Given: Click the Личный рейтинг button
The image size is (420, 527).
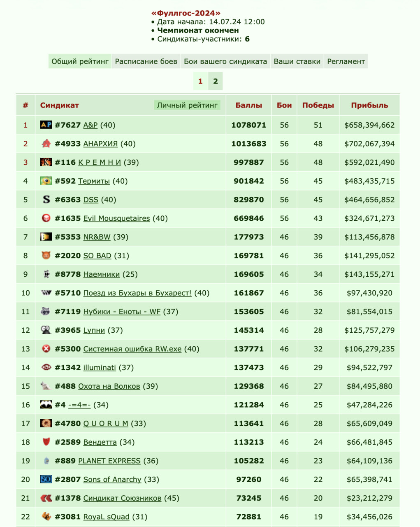Looking at the screenshot, I should (187, 105).
